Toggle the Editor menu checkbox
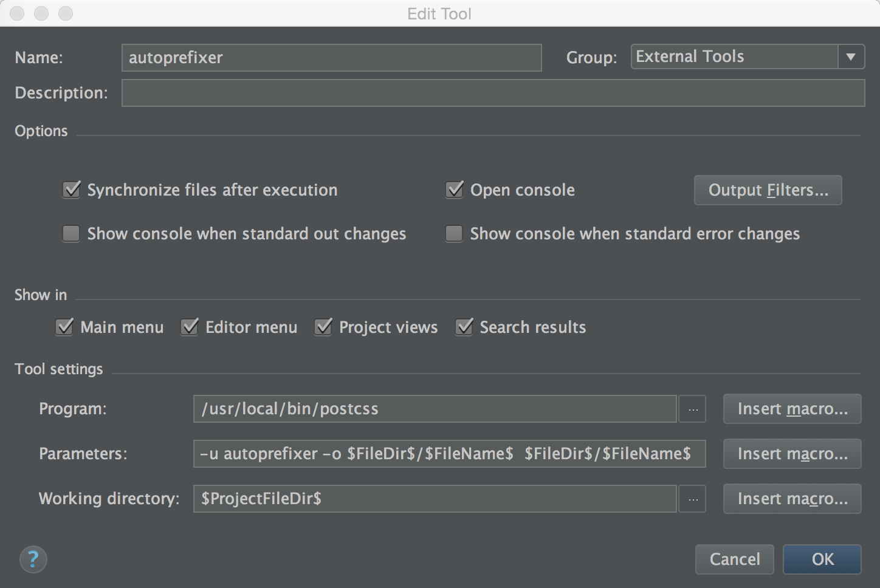This screenshot has height=588, width=880. 190,327
